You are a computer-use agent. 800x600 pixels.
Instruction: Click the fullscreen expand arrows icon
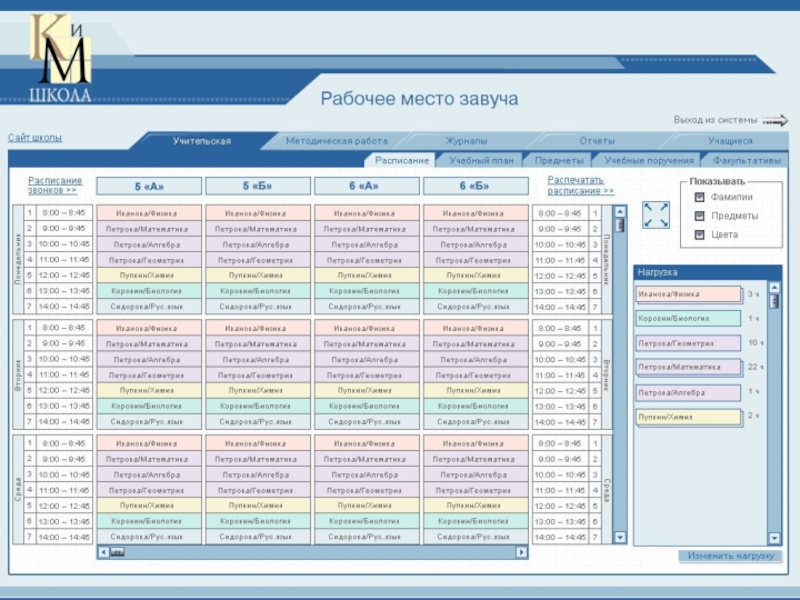click(656, 215)
